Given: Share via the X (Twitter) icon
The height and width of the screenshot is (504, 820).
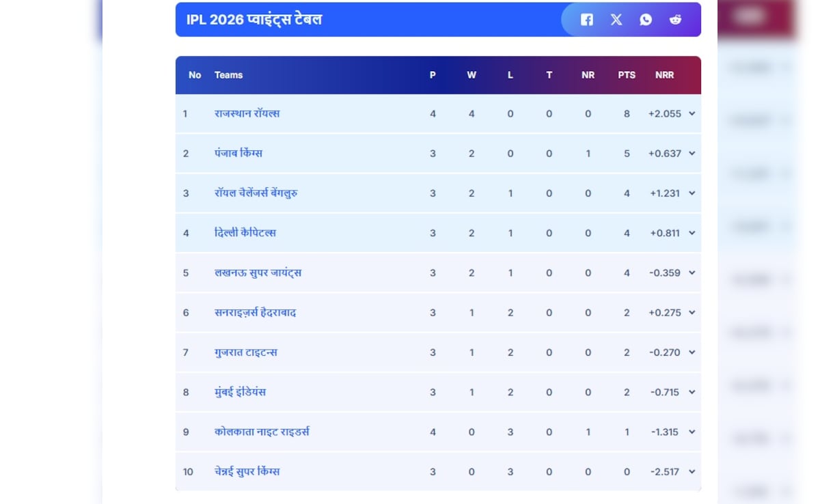Looking at the screenshot, I should point(616,20).
